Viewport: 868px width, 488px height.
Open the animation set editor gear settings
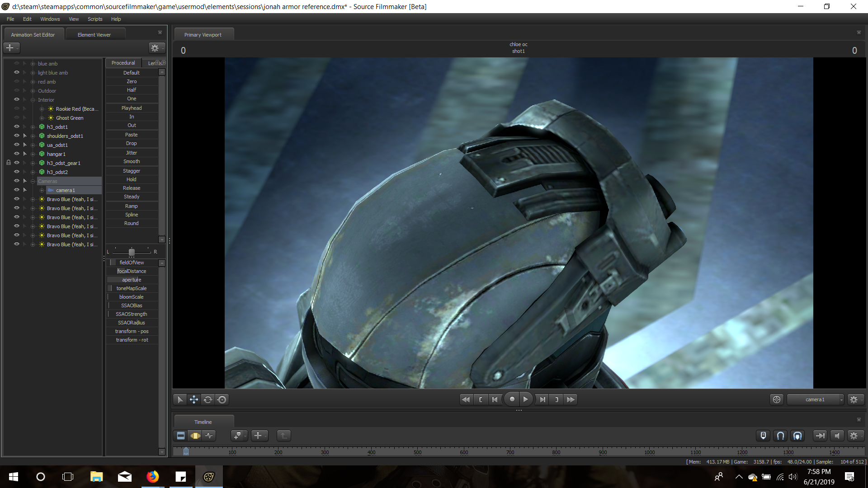[x=155, y=48]
